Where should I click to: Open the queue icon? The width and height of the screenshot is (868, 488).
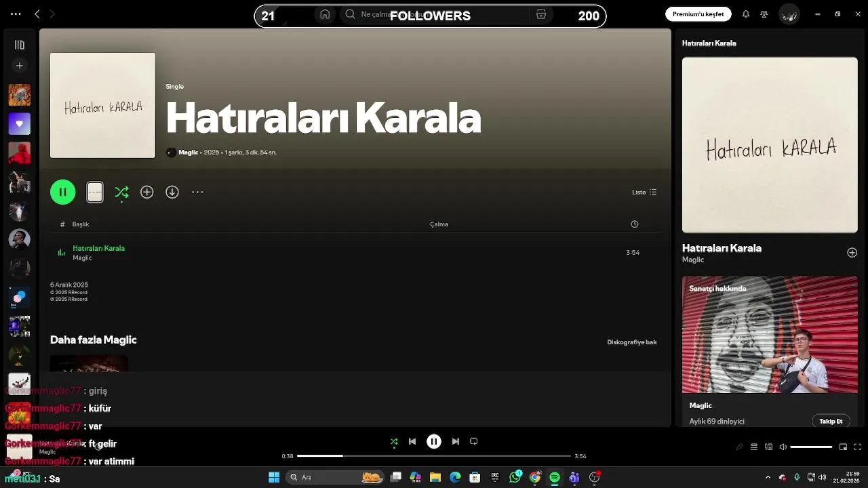754,447
